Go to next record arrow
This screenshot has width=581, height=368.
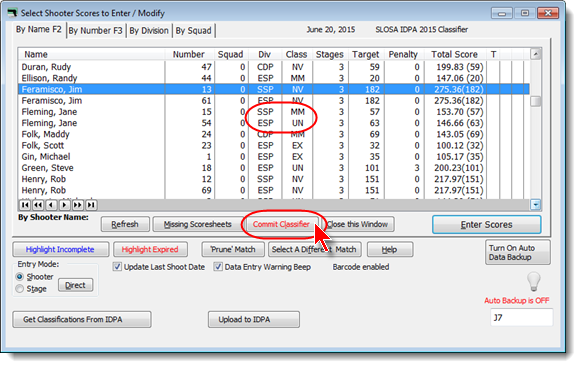coord(64,205)
